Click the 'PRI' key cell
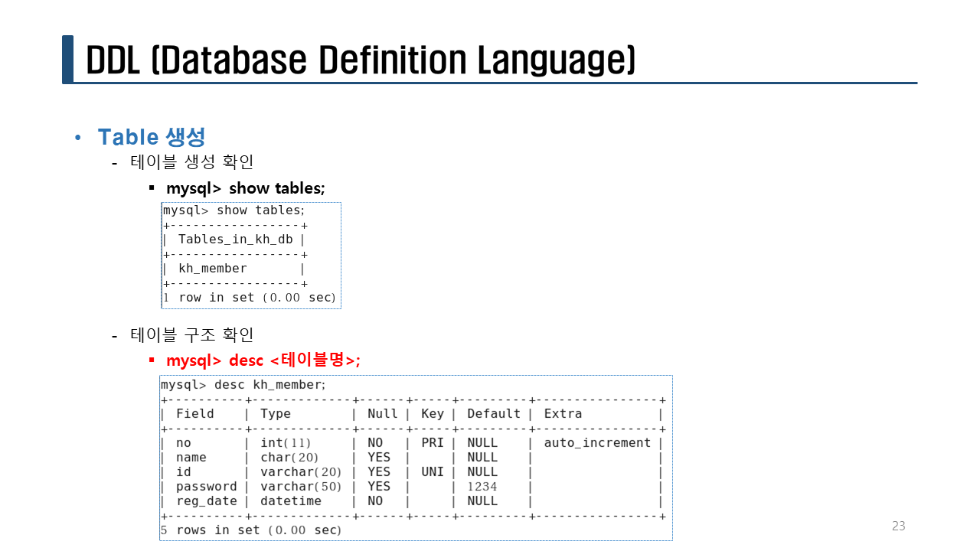 (x=433, y=443)
